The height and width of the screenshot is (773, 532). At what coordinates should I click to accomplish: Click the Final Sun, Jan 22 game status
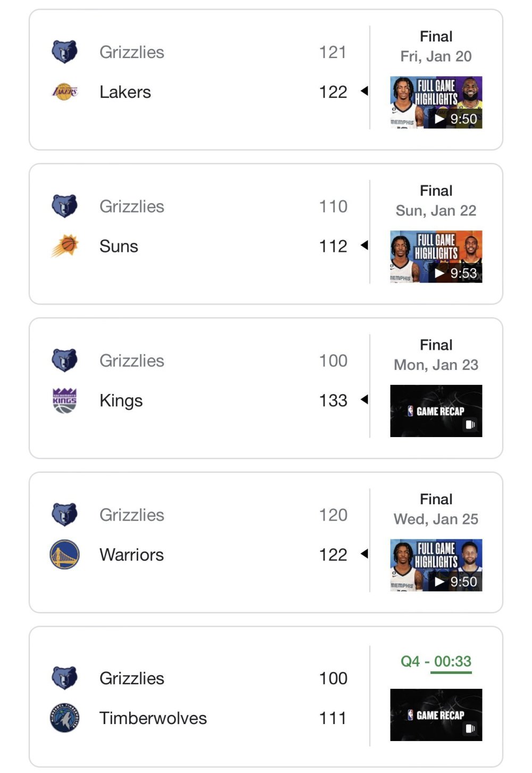click(x=436, y=201)
